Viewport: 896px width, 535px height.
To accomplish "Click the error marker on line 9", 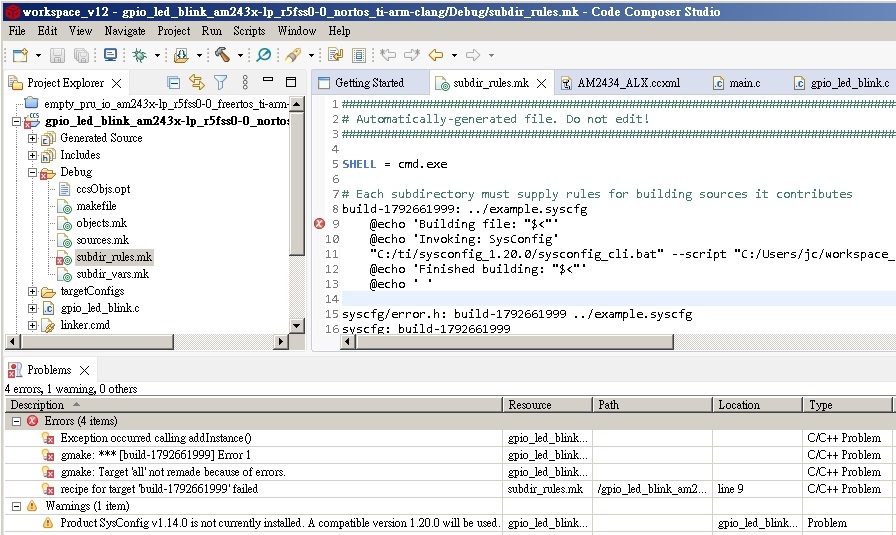I will (319, 223).
